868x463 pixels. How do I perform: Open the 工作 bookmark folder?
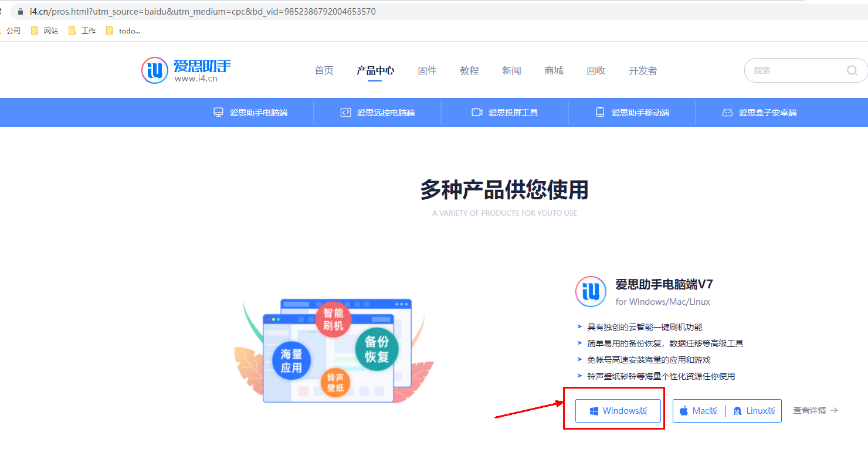82,30
